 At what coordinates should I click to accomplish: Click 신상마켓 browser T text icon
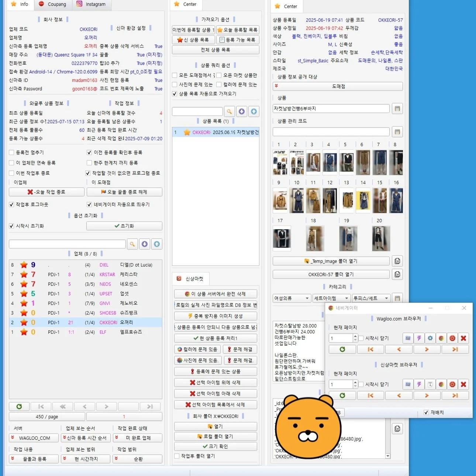pos(430,384)
